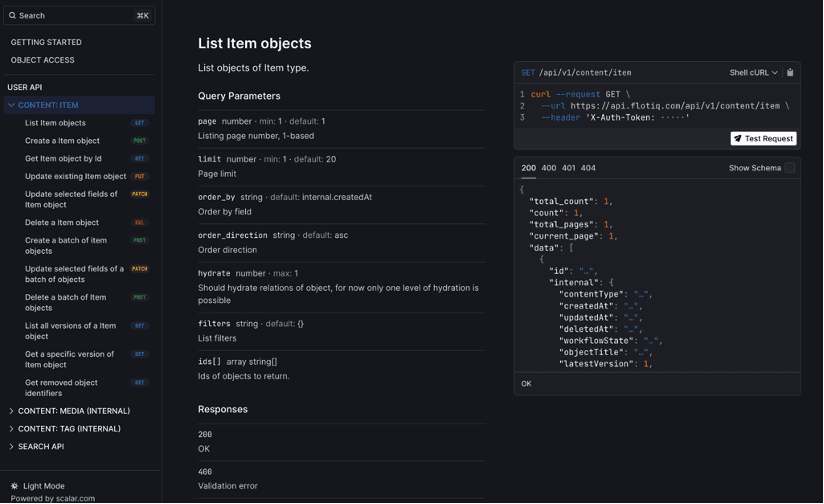Click the USER API heading
Viewport: 824px width, 504px height.
coord(25,87)
